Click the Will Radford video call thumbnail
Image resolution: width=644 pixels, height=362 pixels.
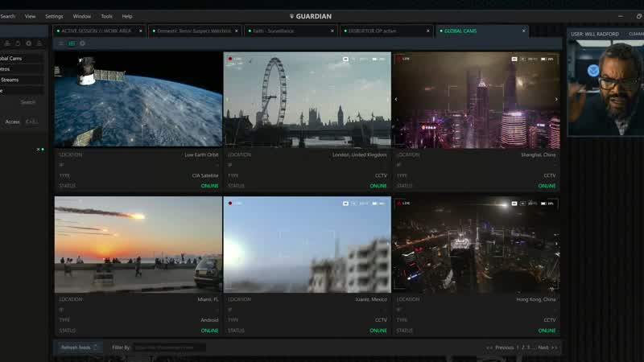coord(606,87)
